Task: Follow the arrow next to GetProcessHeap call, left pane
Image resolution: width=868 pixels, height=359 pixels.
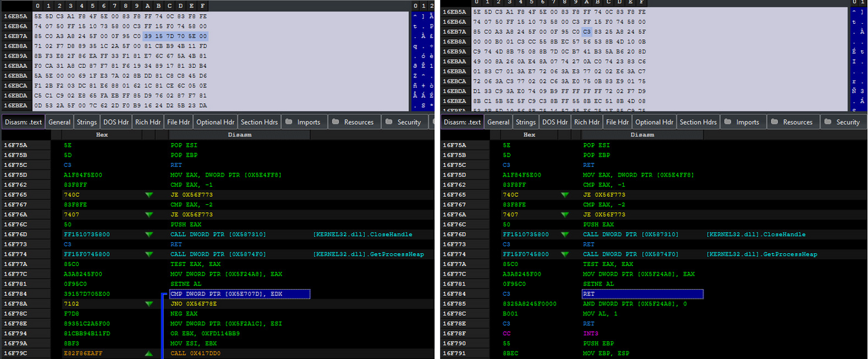Action: (x=149, y=254)
